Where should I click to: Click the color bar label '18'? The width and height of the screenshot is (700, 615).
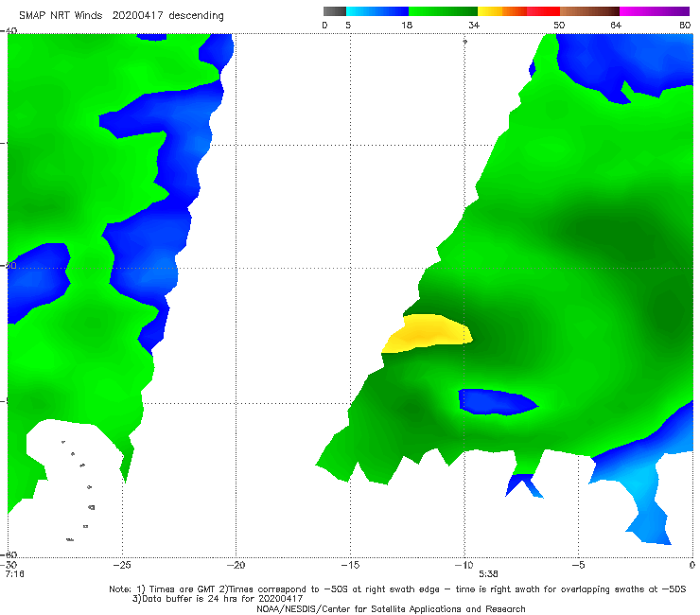pyautogui.click(x=407, y=26)
